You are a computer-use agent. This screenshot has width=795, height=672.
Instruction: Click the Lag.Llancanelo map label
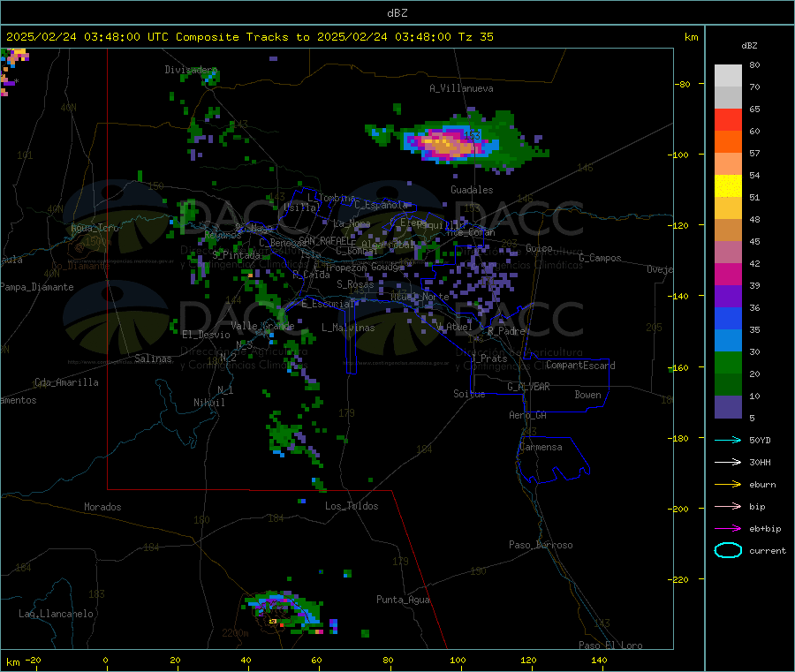[x=56, y=614]
